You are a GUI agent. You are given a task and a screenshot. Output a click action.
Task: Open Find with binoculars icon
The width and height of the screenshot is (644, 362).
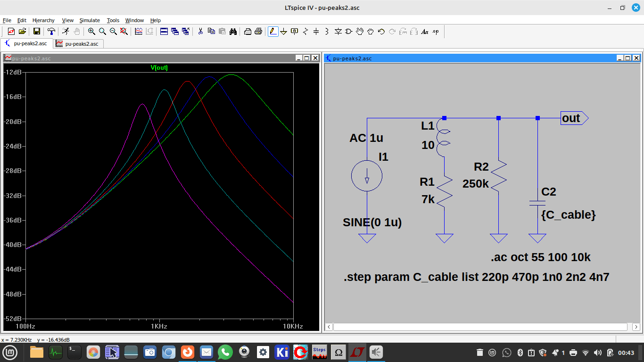(x=233, y=32)
